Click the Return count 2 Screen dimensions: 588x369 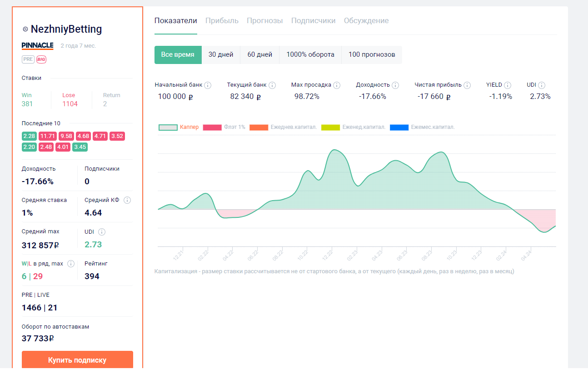(105, 104)
